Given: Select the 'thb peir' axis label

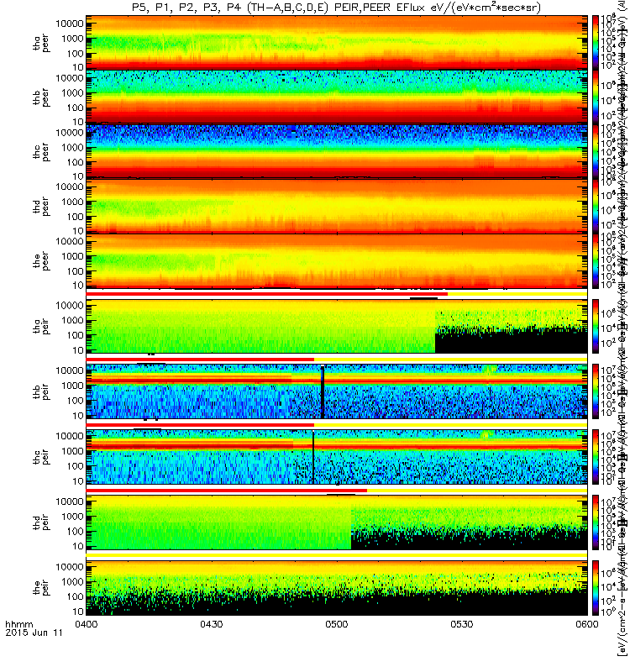Looking at the screenshot, I should [40, 391].
